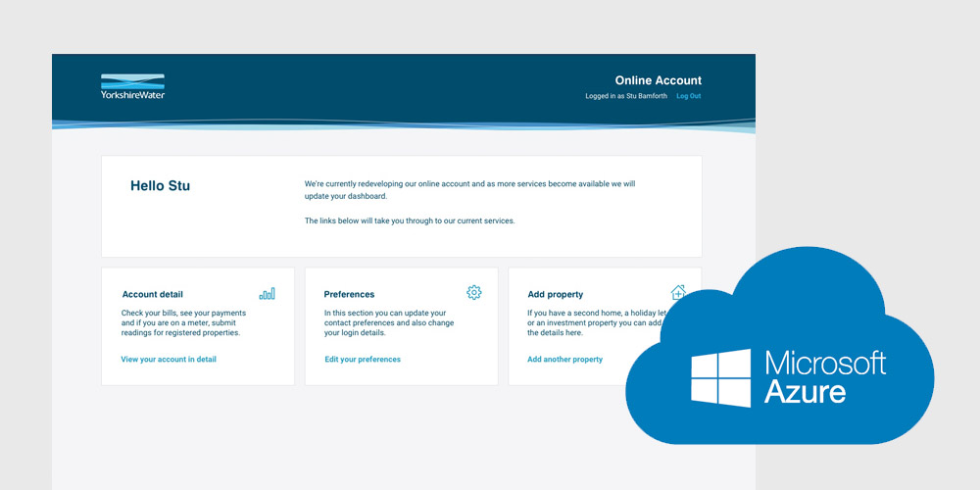Click the Logged in as Stu Bamforth text
The height and width of the screenshot is (490, 980).
(626, 96)
